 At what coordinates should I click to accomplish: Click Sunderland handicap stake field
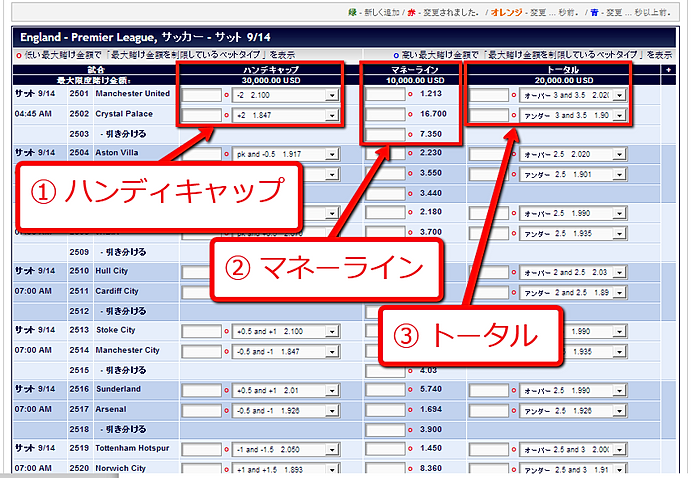point(202,391)
